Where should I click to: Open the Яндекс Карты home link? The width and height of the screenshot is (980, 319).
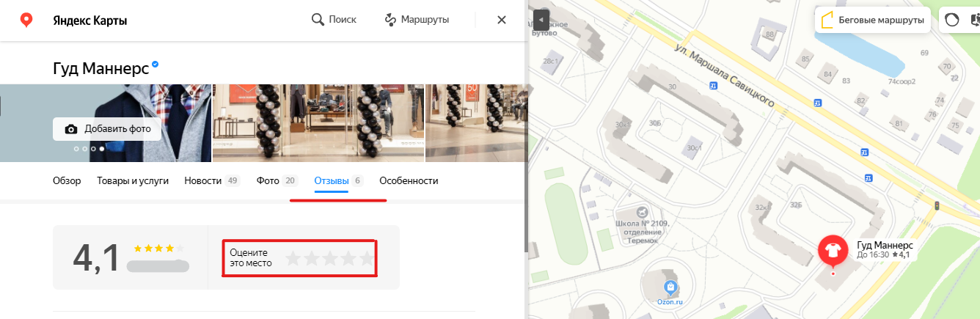90,21
